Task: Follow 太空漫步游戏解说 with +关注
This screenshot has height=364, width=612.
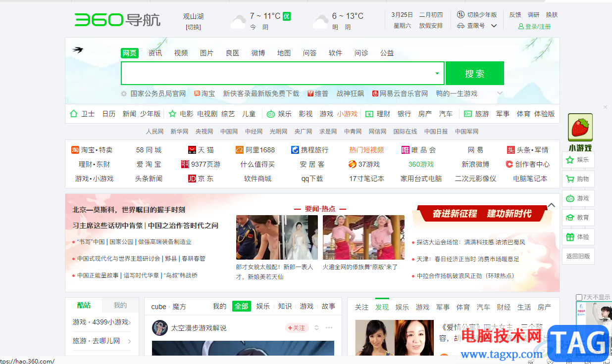Action: coord(297,328)
